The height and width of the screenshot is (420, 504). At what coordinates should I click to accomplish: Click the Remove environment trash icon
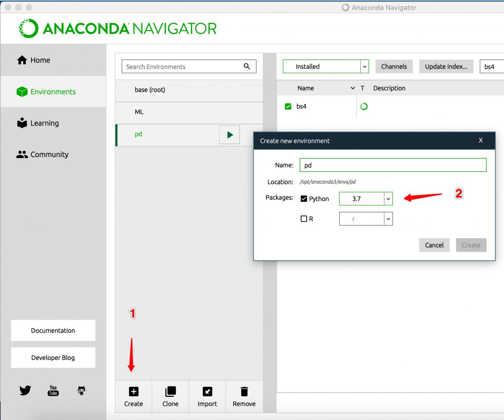[x=244, y=391]
